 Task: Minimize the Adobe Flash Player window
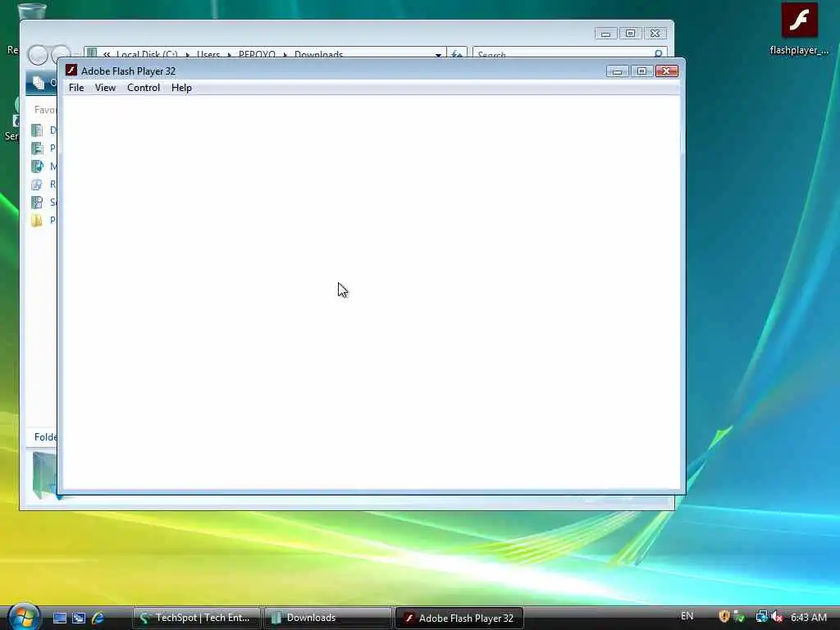pos(617,71)
